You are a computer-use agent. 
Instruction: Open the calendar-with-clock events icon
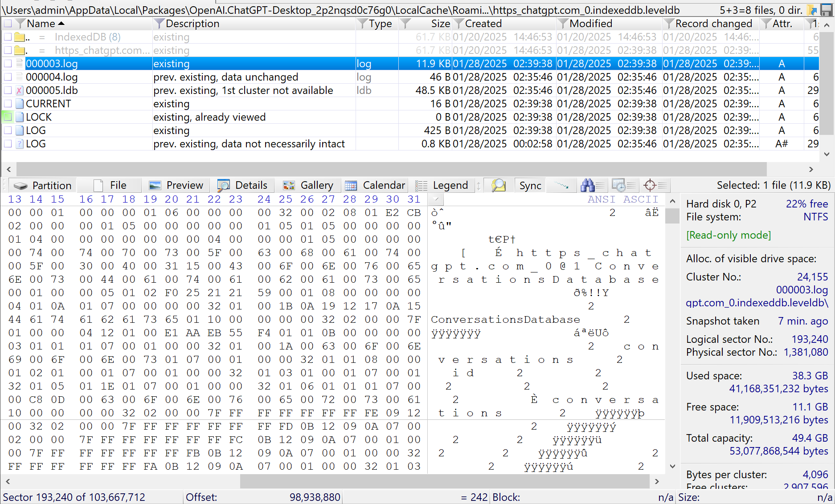pyautogui.click(x=624, y=185)
